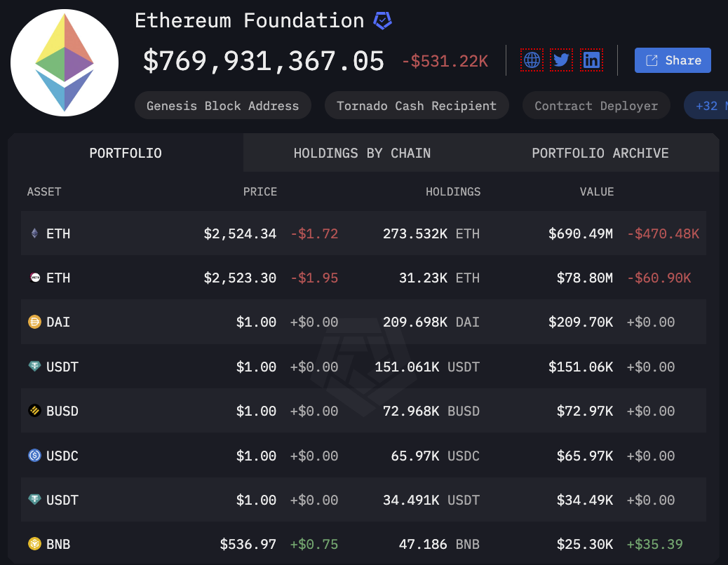The width and height of the screenshot is (728, 565).
Task: Click value change -$60.90K
Action: (659, 278)
